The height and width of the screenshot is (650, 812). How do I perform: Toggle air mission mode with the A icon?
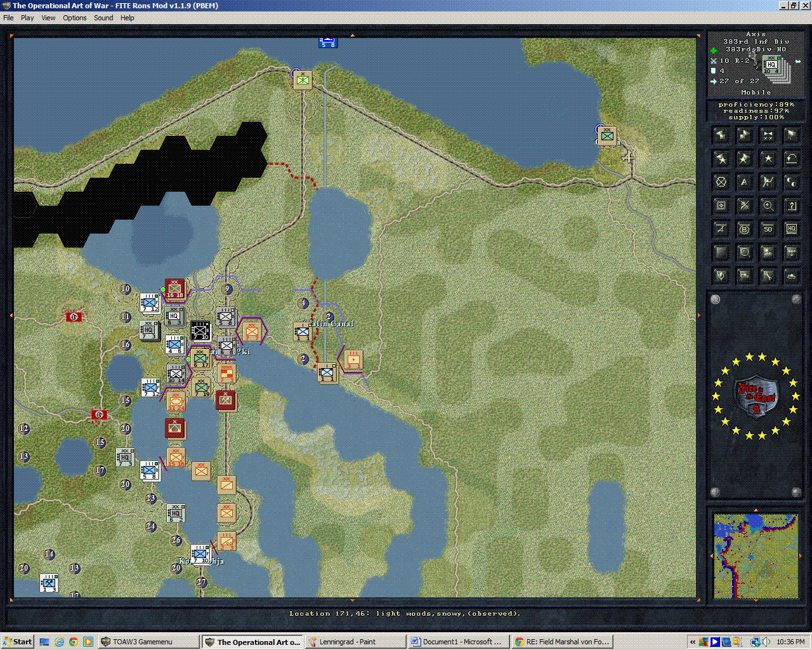tap(744, 182)
